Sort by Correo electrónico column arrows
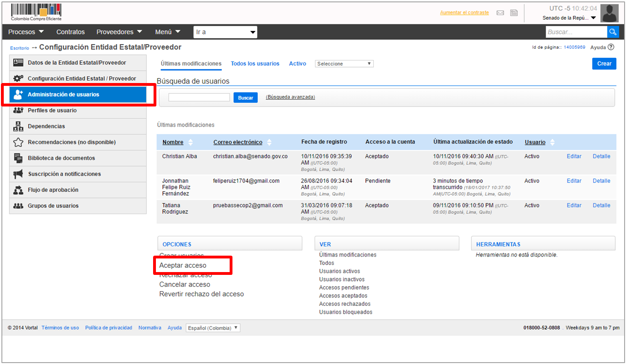Screen dimensions: 626x364 (269, 142)
